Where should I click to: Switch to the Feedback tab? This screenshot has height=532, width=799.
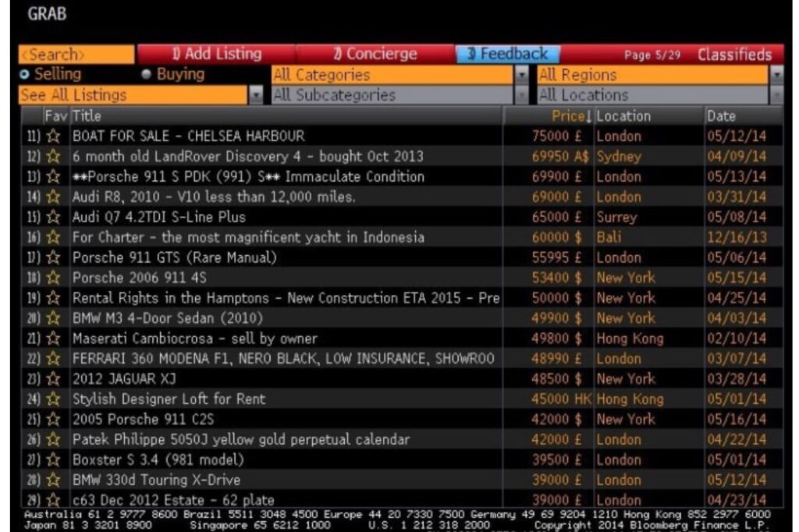pyautogui.click(x=506, y=54)
